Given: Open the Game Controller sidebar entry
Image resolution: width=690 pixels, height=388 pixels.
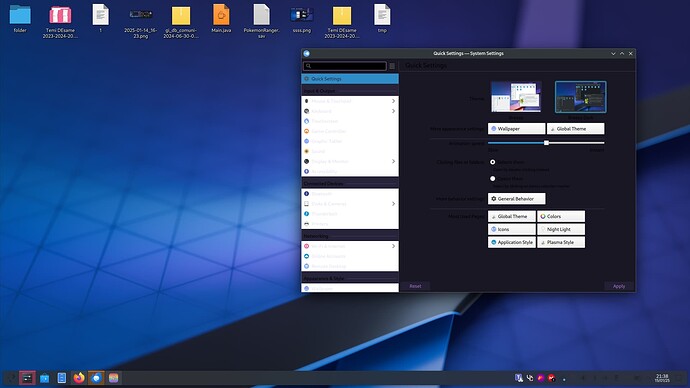Looking at the screenshot, I should coord(350,131).
